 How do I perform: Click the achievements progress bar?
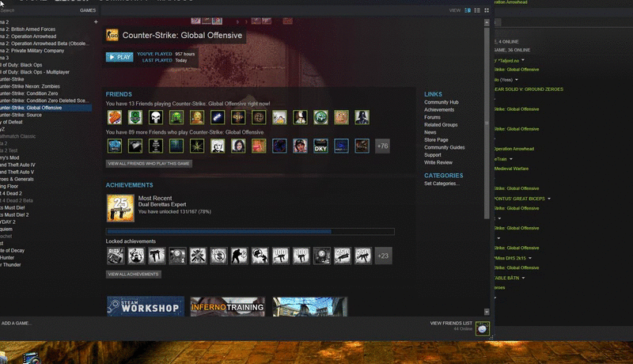click(250, 232)
